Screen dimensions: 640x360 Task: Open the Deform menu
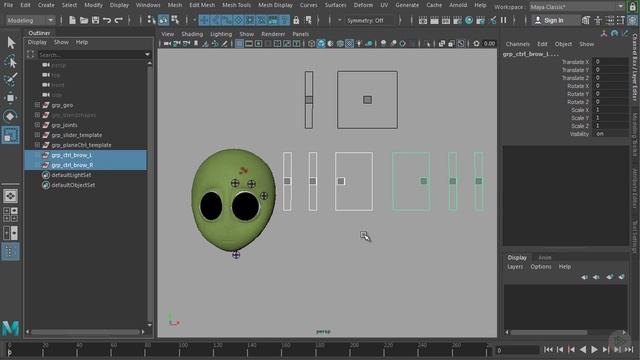[x=363, y=5]
